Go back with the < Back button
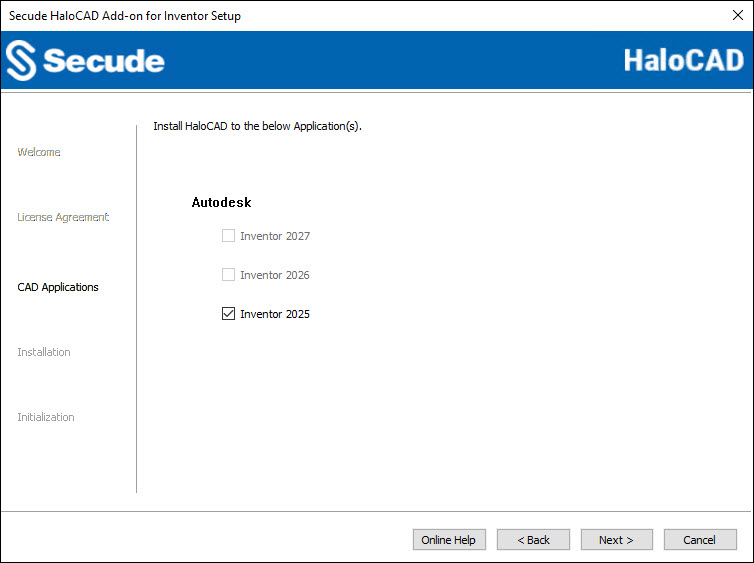Viewport: 754px width, 563px height. coord(533,540)
